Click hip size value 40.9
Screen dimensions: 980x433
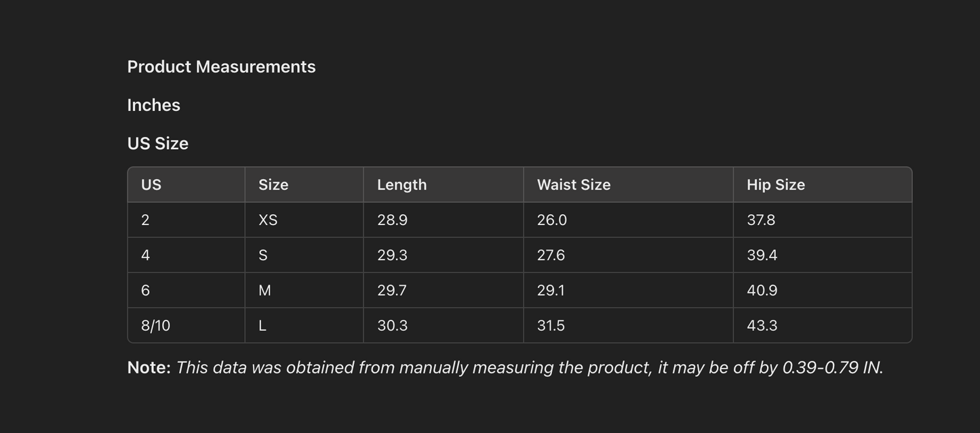pyautogui.click(x=762, y=291)
